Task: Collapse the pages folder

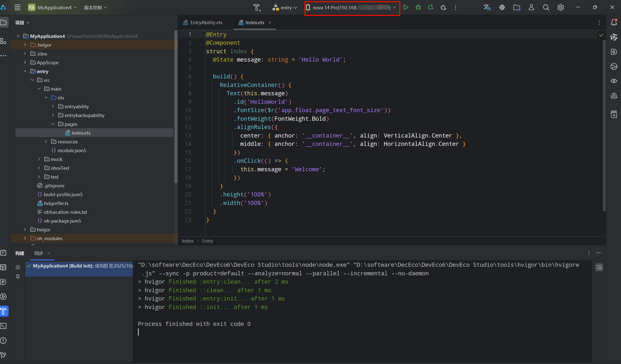Action: tap(53, 124)
